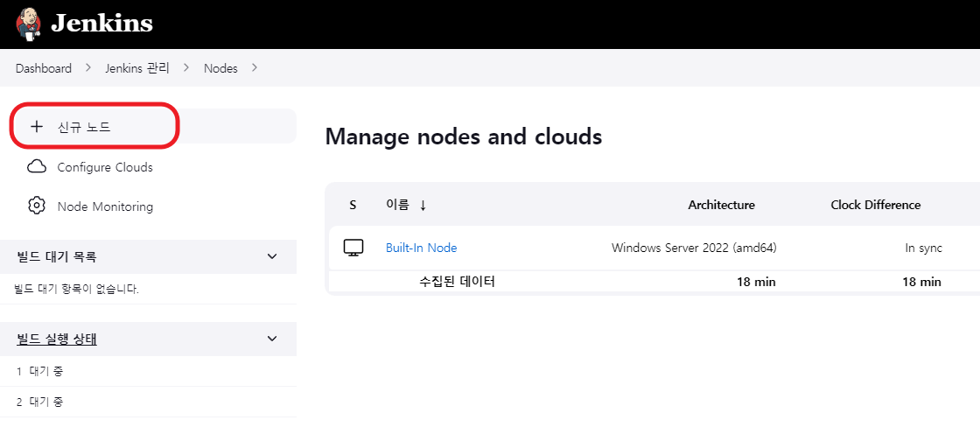The width and height of the screenshot is (980, 441).
Task: Sort by Architecture column header
Action: 721,205
